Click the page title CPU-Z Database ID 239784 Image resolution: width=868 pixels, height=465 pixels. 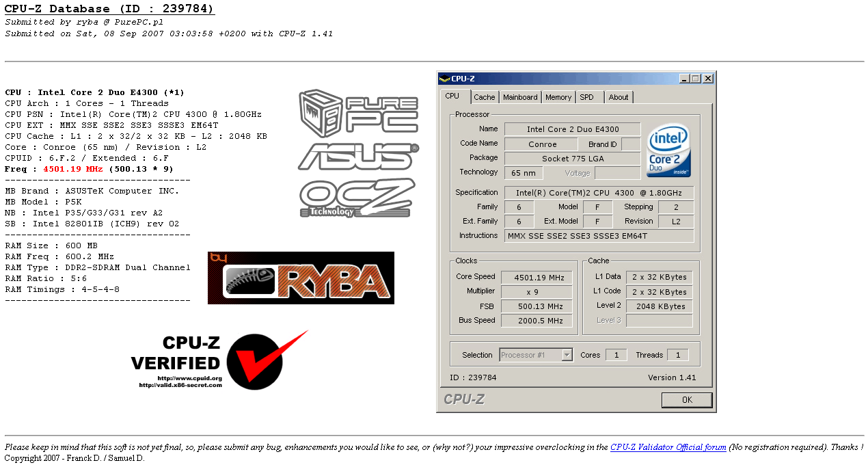(109, 9)
